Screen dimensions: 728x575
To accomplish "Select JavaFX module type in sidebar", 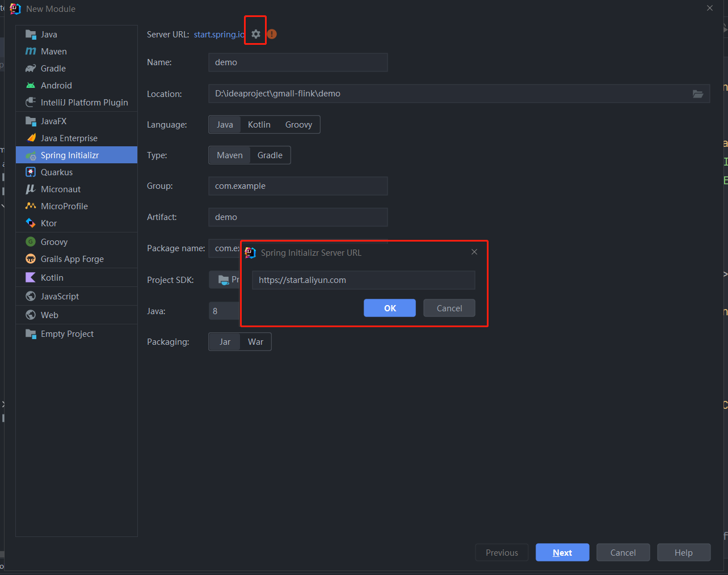I will tap(77, 121).
